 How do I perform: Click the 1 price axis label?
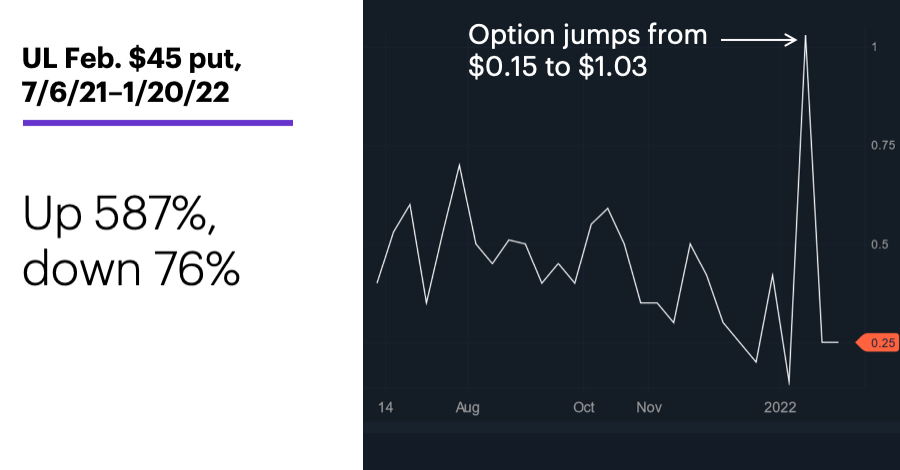tap(874, 47)
